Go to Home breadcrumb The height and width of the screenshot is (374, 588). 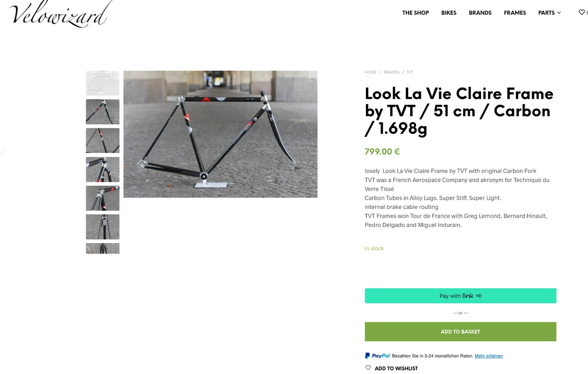tap(370, 72)
